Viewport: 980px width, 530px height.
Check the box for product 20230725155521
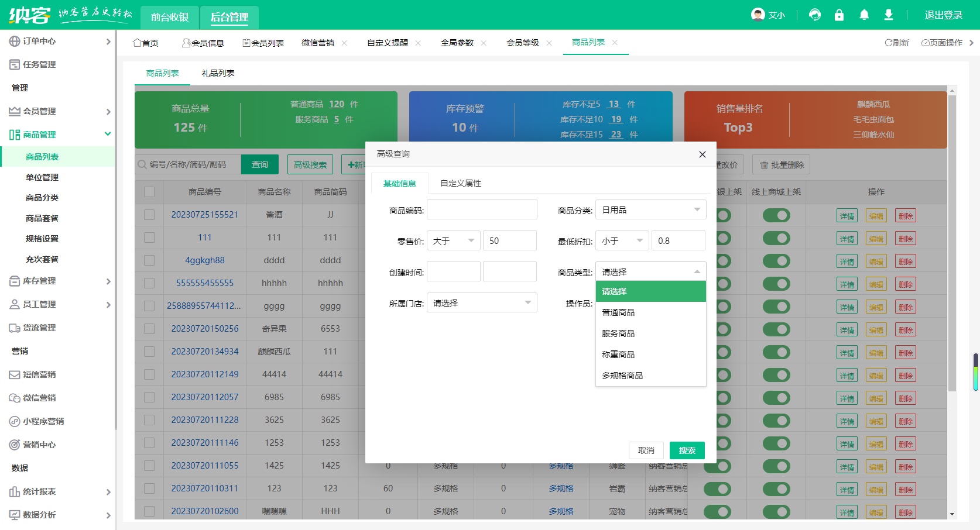point(149,215)
